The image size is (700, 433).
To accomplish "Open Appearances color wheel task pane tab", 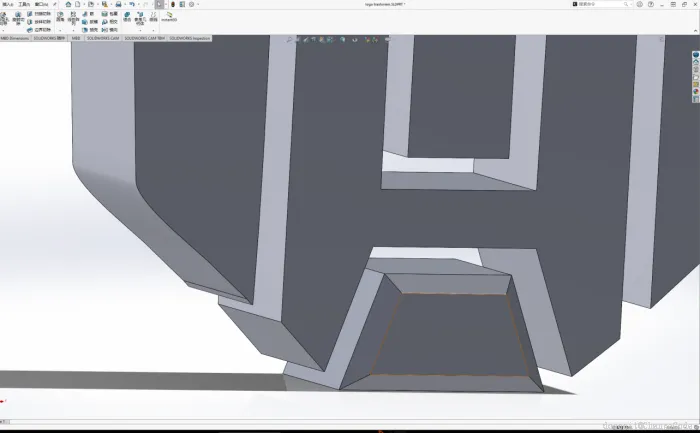I will tap(696, 91).
